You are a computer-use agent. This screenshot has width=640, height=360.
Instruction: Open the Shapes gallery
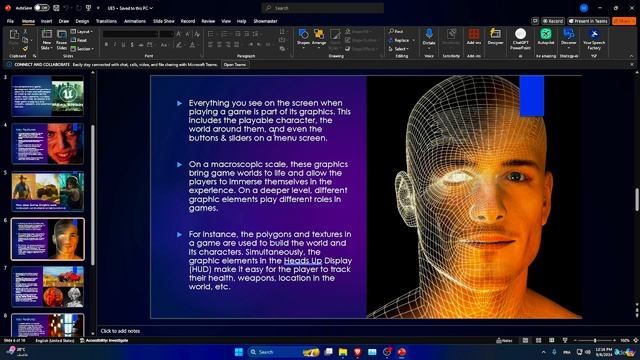point(303,38)
